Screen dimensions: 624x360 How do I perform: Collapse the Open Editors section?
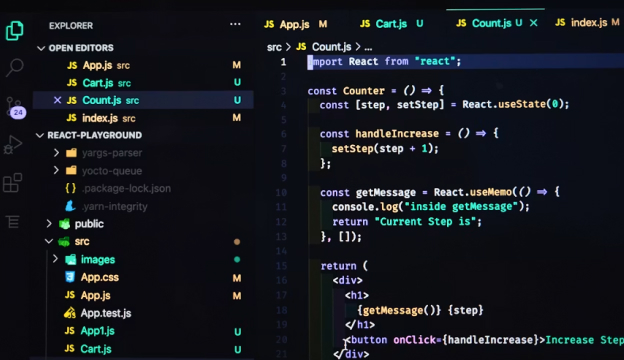(41, 48)
